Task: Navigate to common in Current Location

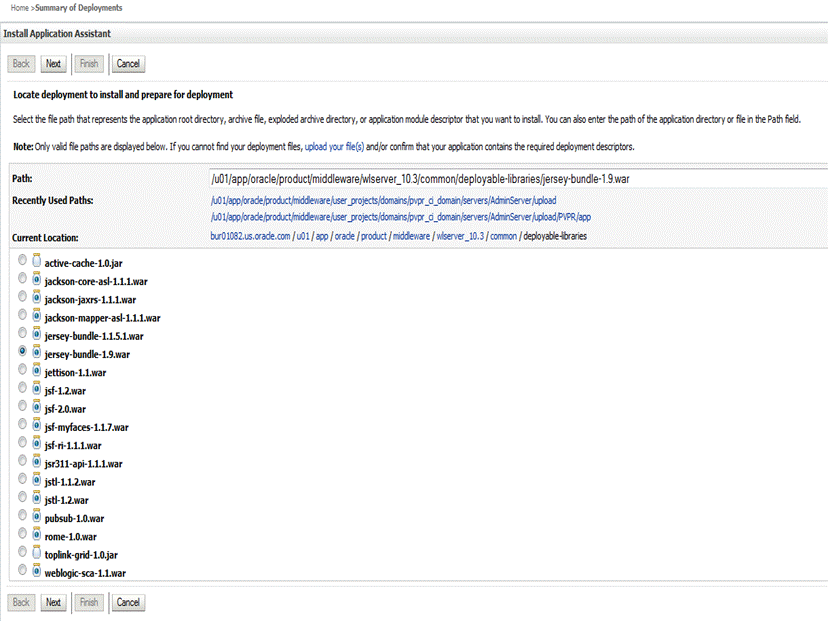Action: coord(504,236)
